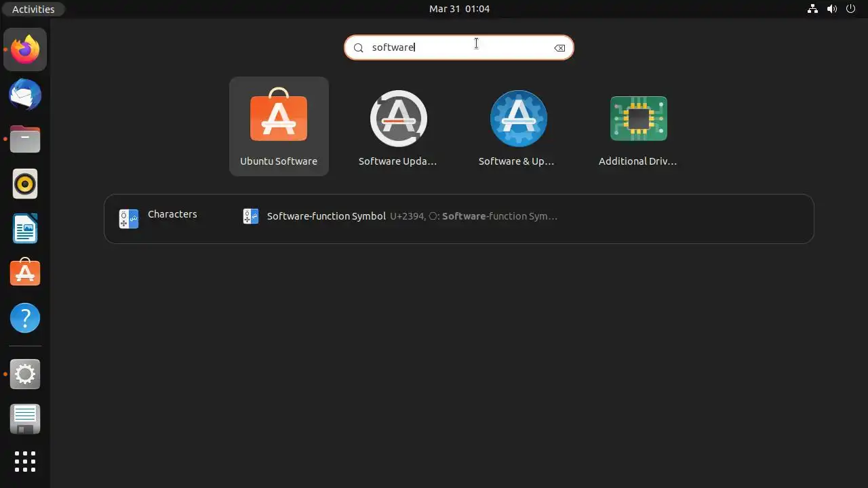Open Settings gear in the dock
Image resolution: width=868 pixels, height=488 pixels.
[x=25, y=374]
